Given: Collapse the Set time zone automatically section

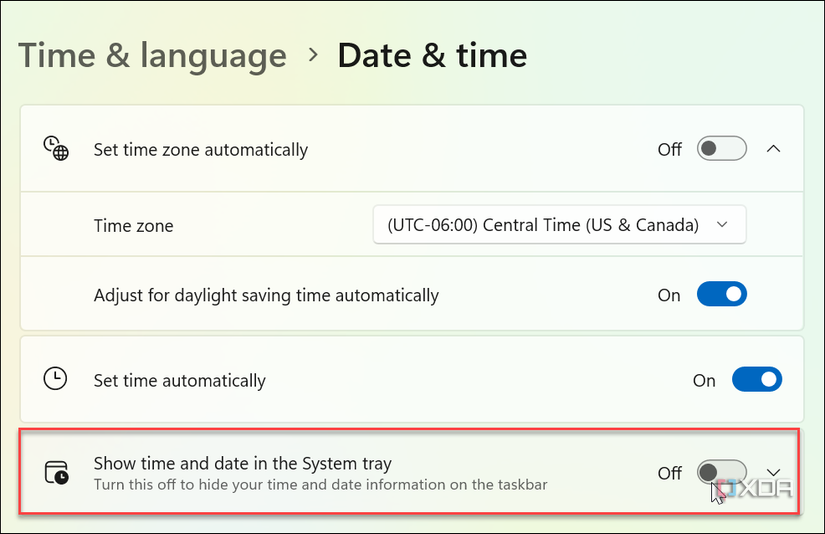Looking at the screenshot, I should (773, 149).
